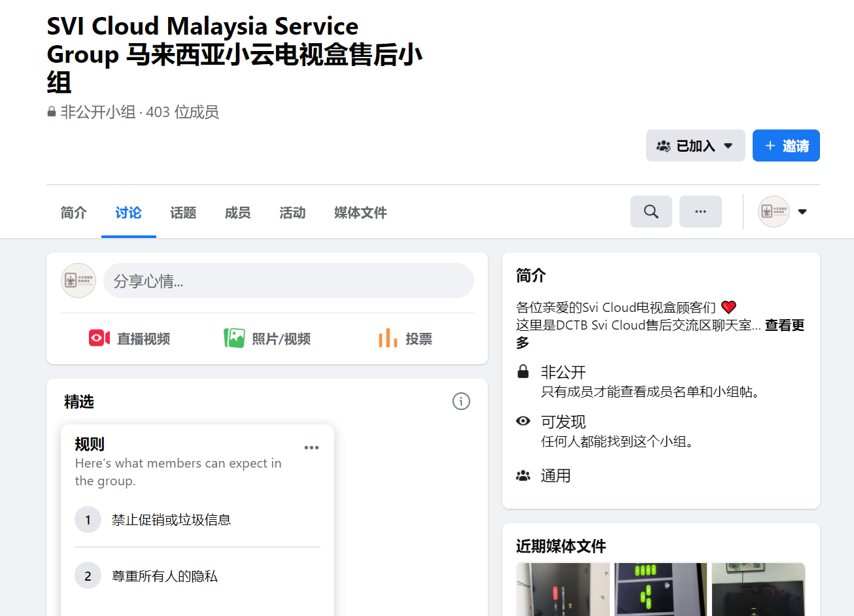
Task: Click the lock icon next to 非公开
Action: tap(523, 371)
